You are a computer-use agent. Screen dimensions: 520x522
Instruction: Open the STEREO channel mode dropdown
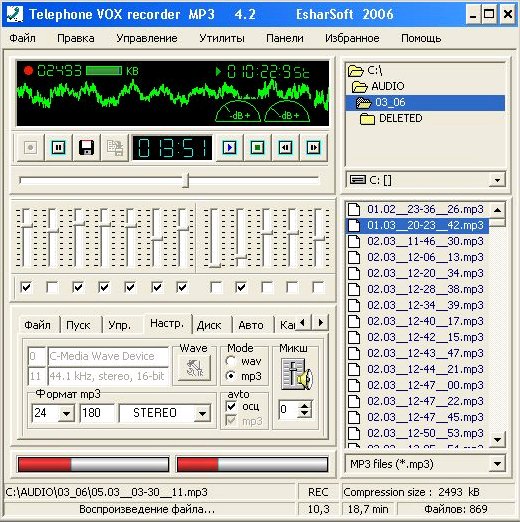point(202,413)
